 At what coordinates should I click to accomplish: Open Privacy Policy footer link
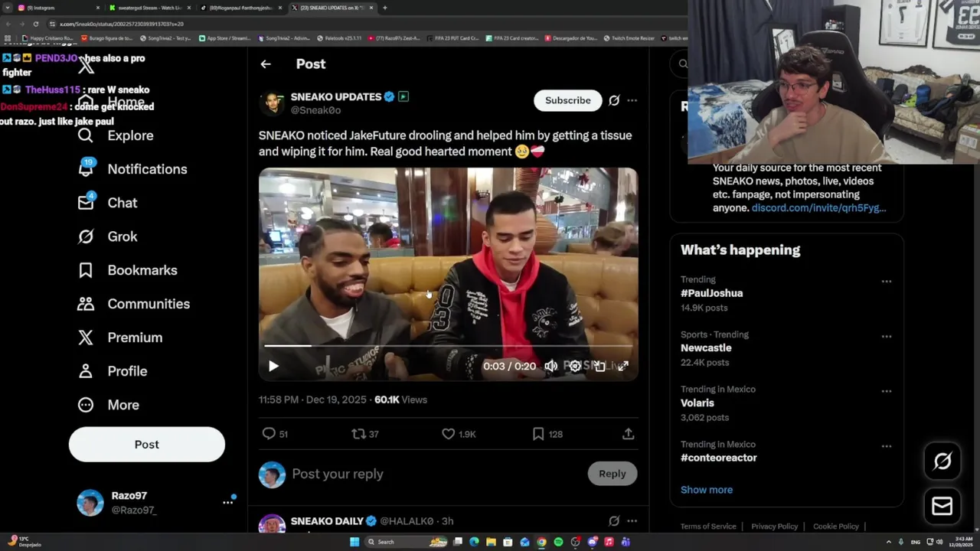pos(775,527)
